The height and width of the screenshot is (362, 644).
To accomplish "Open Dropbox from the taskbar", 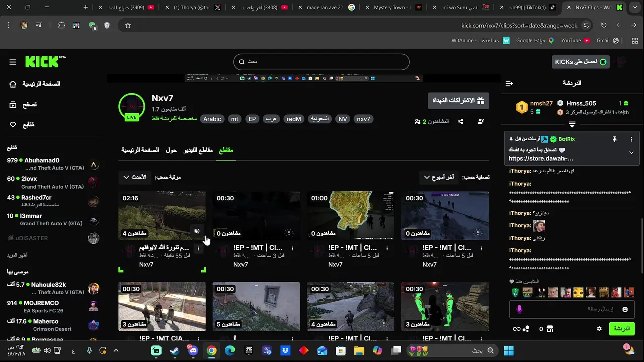I will [x=285, y=350].
